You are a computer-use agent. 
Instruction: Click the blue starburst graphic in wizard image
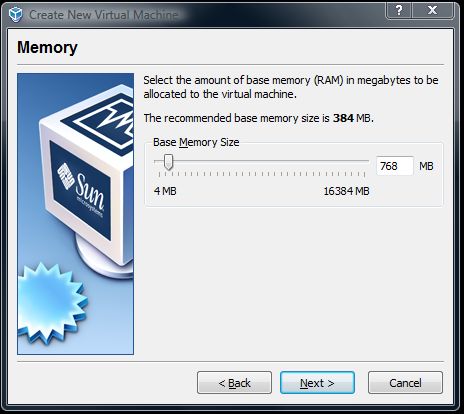click(x=51, y=303)
